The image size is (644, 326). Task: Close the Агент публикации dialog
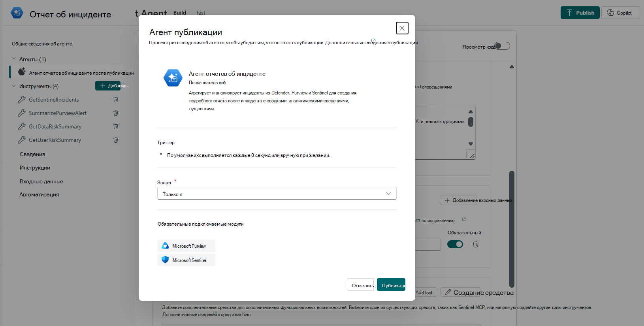pos(402,28)
